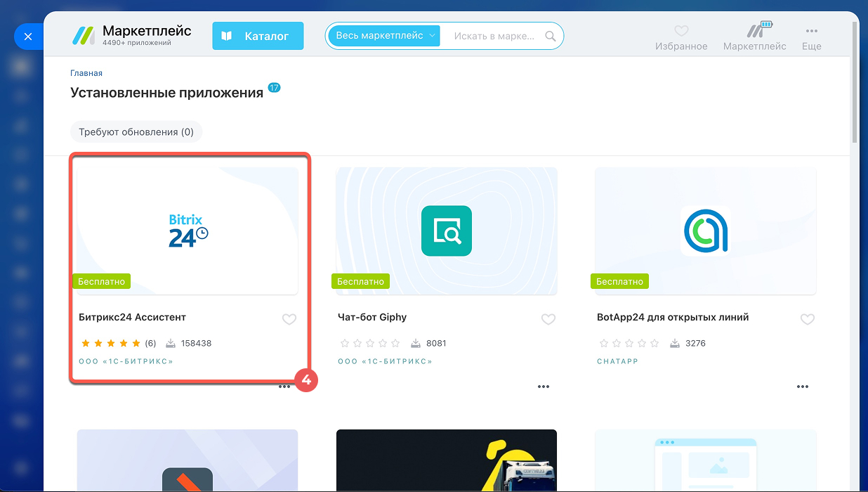Add BotApp24 to favorites
Screen dimensions: 868x492
click(x=808, y=319)
